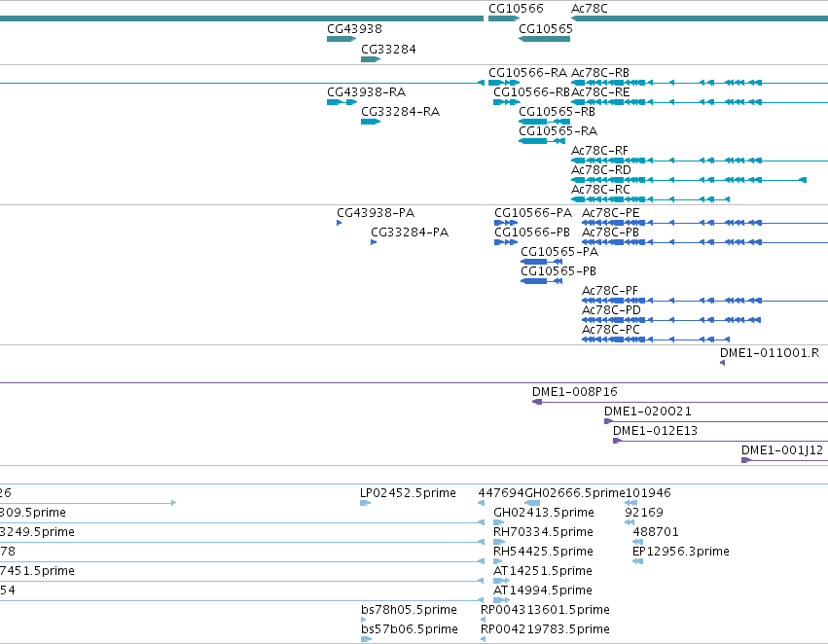Click the GH02413.5prime EST label

tap(543, 513)
